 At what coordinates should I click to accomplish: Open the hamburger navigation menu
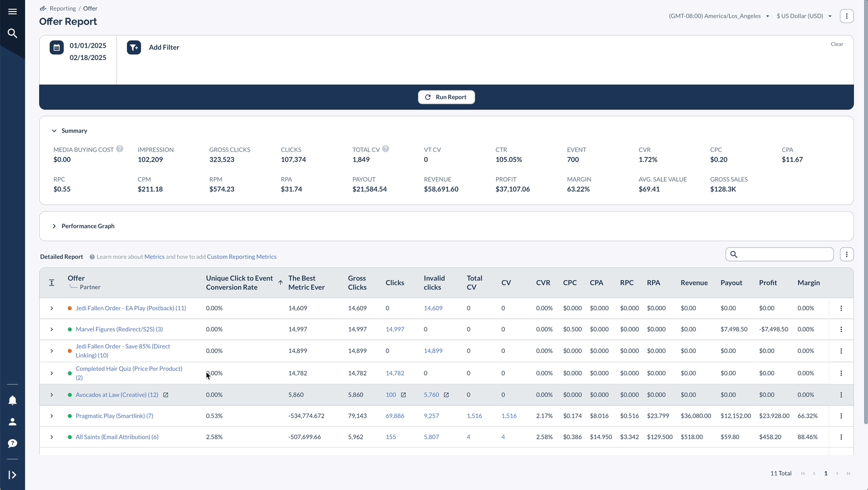pos(13,12)
